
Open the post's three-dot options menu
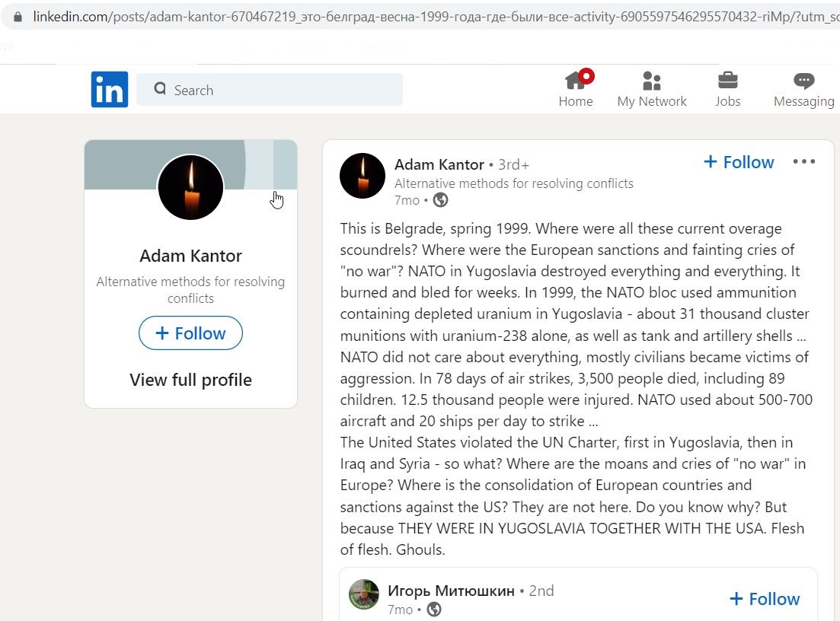(x=804, y=161)
